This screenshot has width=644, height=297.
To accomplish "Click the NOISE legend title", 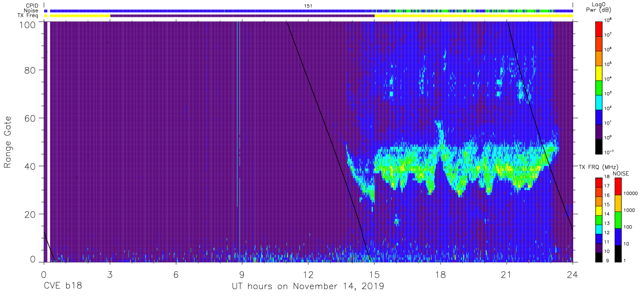I will tap(620, 173).
